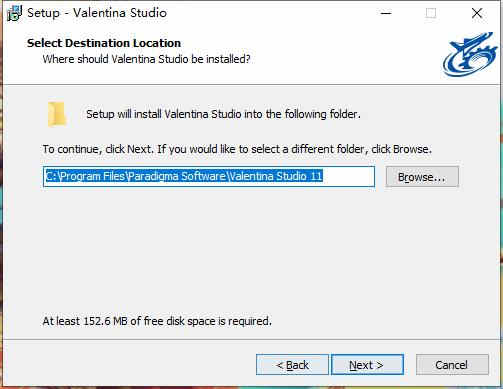Screen dimensions: 503x389
Task: Click the 152.6 MB disk space notice
Action: point(157,321)
